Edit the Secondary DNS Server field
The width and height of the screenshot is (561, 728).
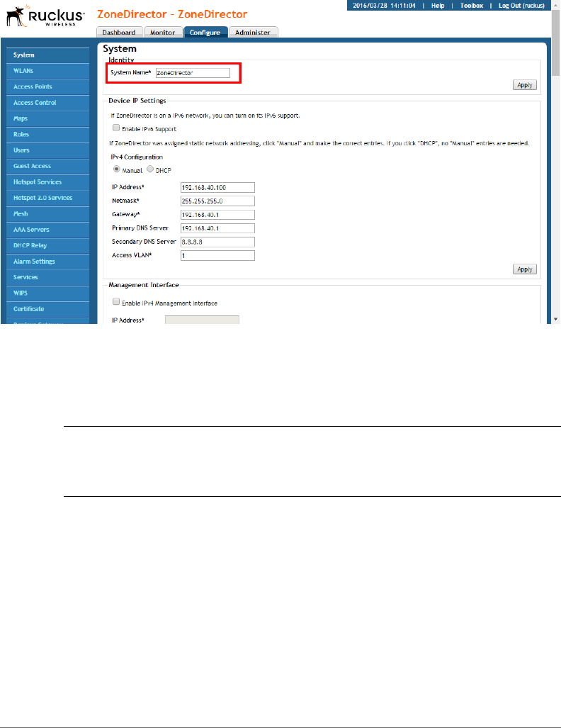click(217, 242)
